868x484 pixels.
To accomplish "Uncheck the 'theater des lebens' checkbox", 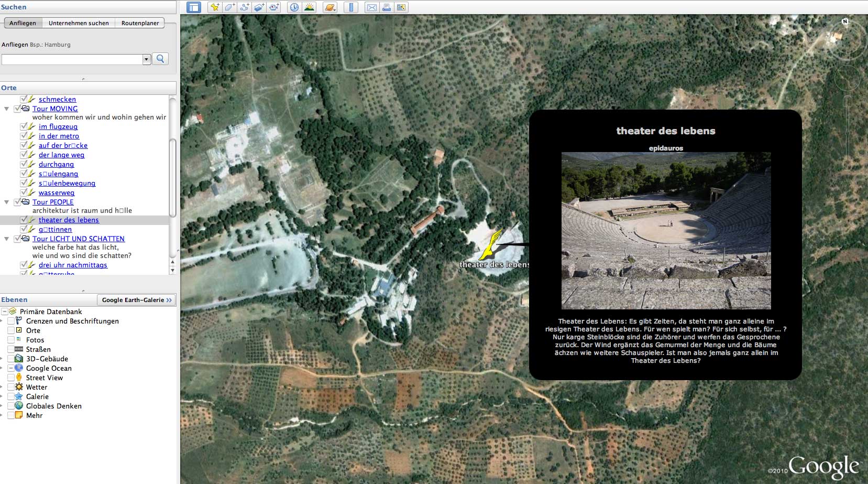I will 24,220.
